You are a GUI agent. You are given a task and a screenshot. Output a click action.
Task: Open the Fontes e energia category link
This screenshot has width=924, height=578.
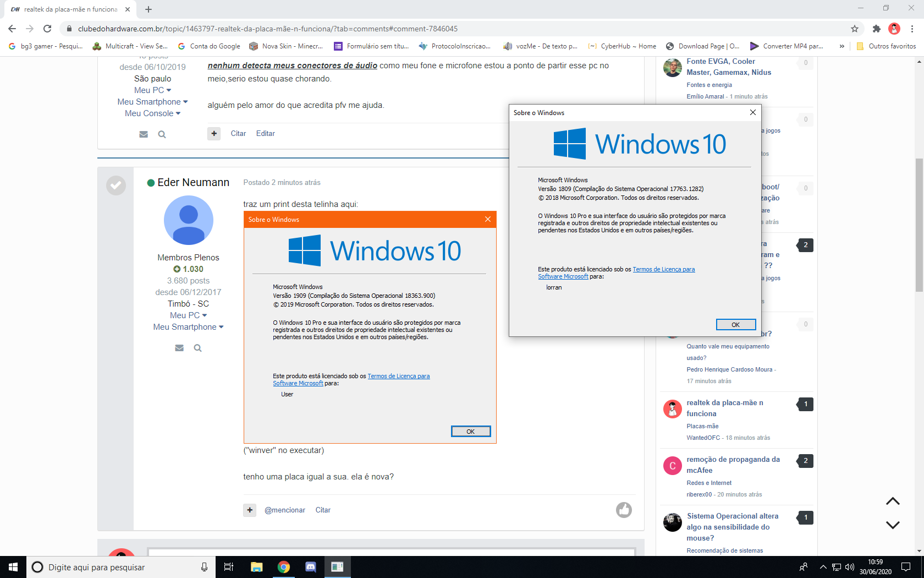pos(709,85)
